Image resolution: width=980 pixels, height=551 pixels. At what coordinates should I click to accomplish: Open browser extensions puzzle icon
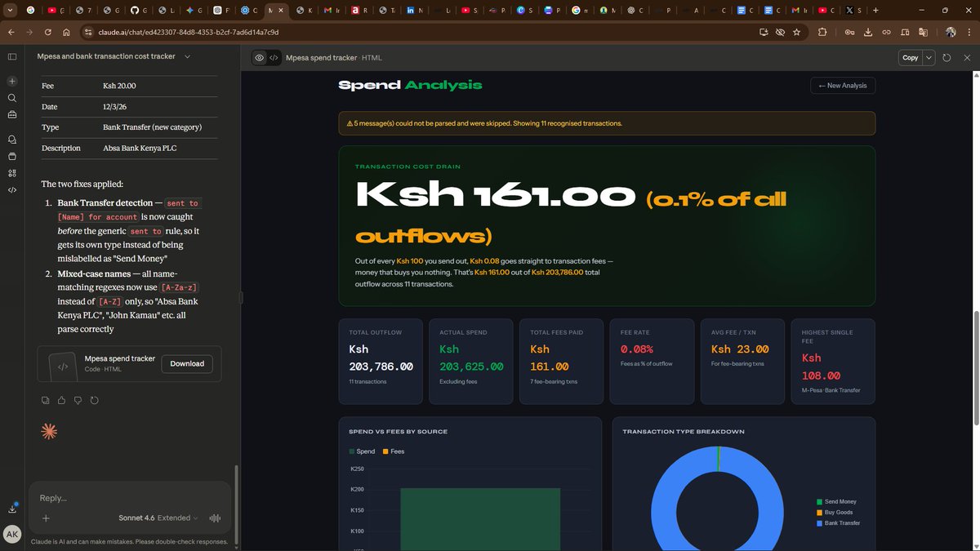pyautogui.click(x=822, y=32)
